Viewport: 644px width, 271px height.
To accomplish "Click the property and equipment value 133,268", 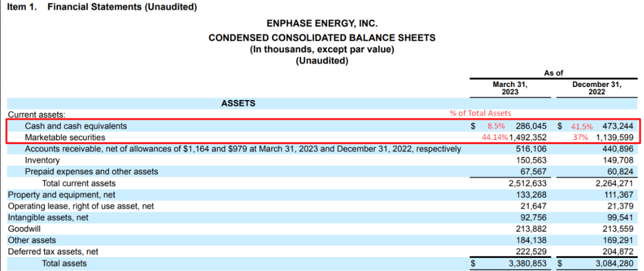I will click(x=531, y=195).
